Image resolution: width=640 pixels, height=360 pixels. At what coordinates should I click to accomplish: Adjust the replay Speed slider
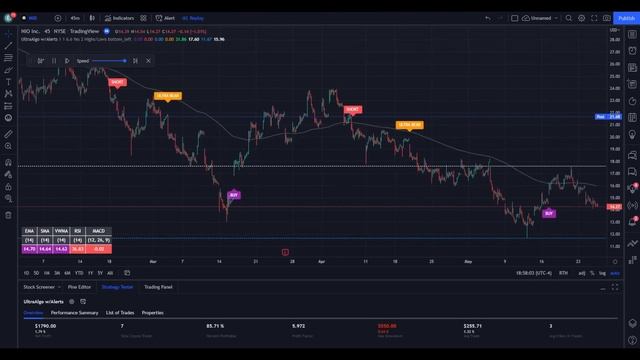109,61
